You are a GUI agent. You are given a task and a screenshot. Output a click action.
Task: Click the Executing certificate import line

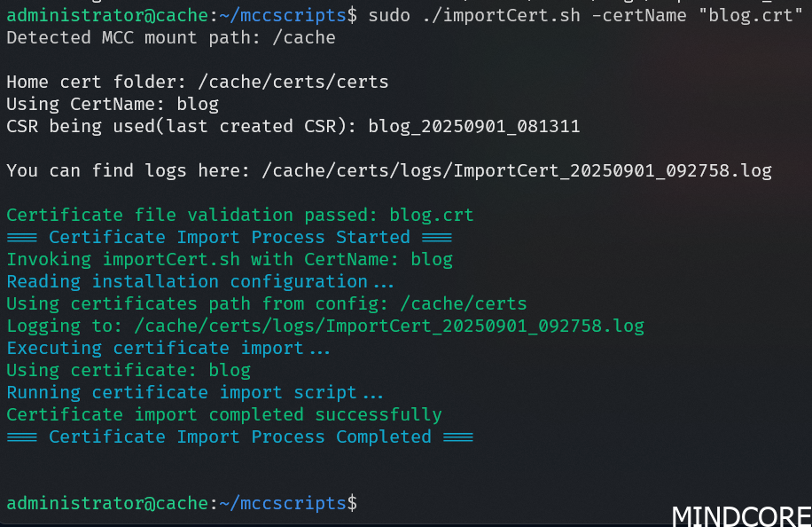pos(168,348)
